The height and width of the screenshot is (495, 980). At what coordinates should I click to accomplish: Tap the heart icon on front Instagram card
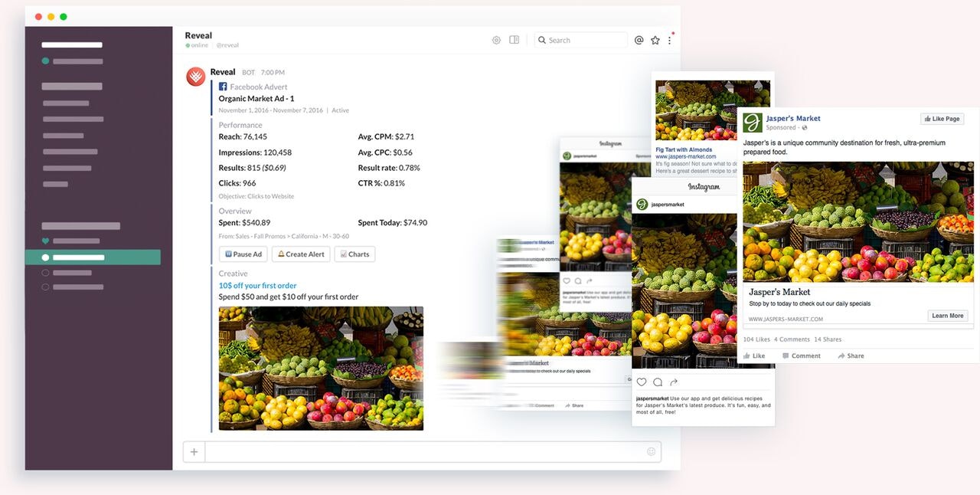tap(642, 382)
